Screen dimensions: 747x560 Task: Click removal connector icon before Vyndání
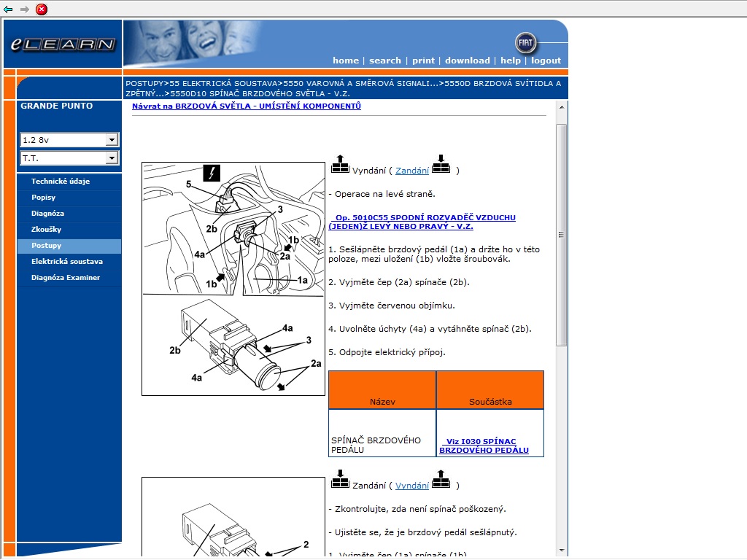pyautogui.click(x=340, y=165)
